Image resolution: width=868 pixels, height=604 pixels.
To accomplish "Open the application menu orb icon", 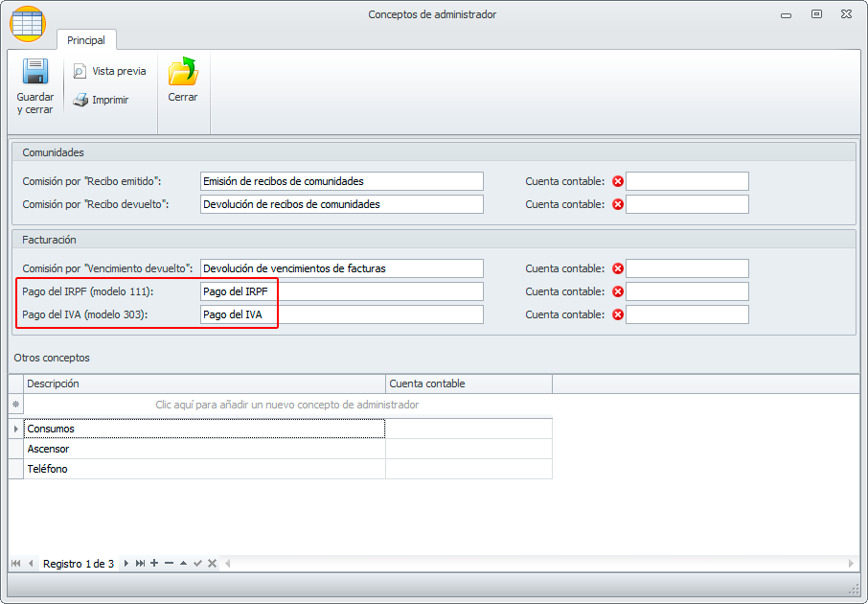I will [28, 24].
